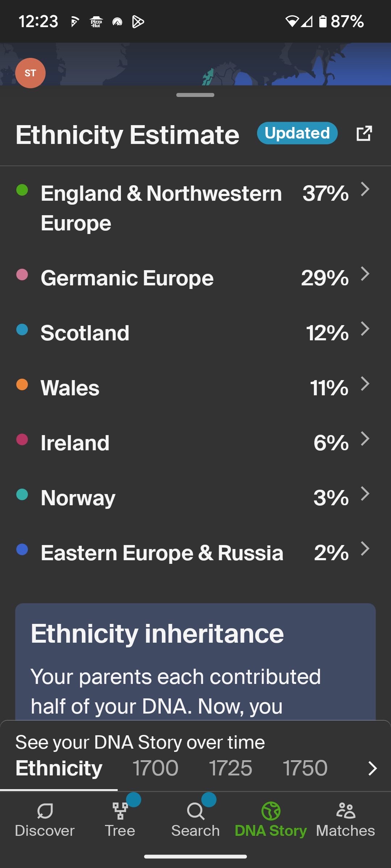
Task: Expand the Scotland region chevron
Action: click(x=365, y=329)
